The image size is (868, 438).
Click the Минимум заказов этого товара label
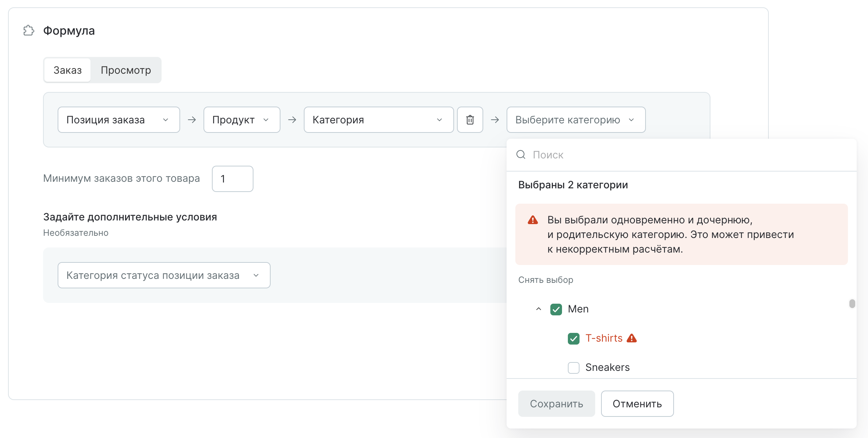click(121, 178)
